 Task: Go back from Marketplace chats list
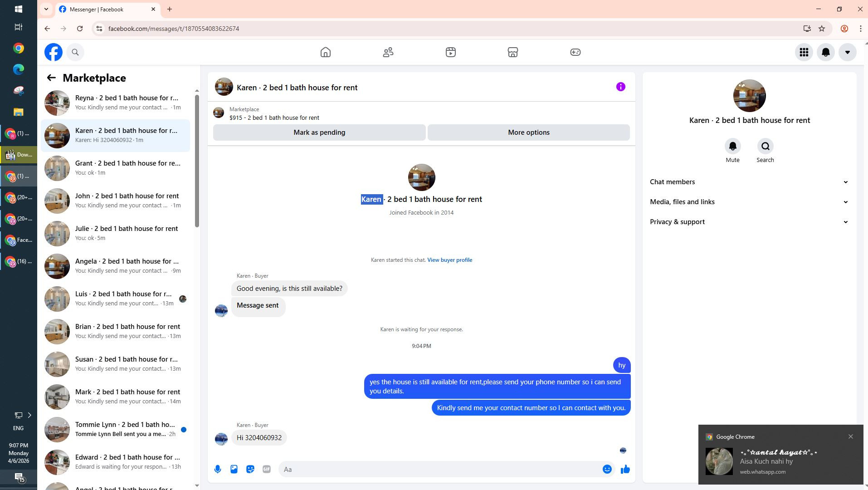pos(51,78)
